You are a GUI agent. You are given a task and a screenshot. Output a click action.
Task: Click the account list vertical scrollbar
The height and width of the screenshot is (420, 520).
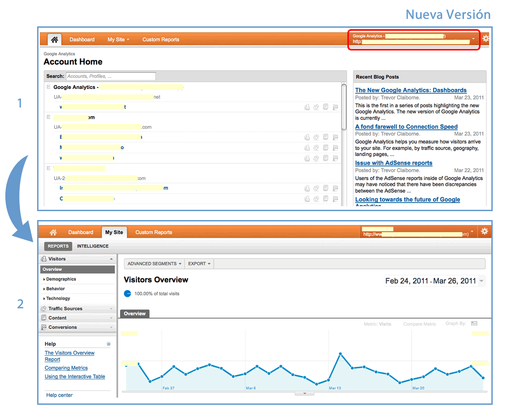[x=344, y=107]
